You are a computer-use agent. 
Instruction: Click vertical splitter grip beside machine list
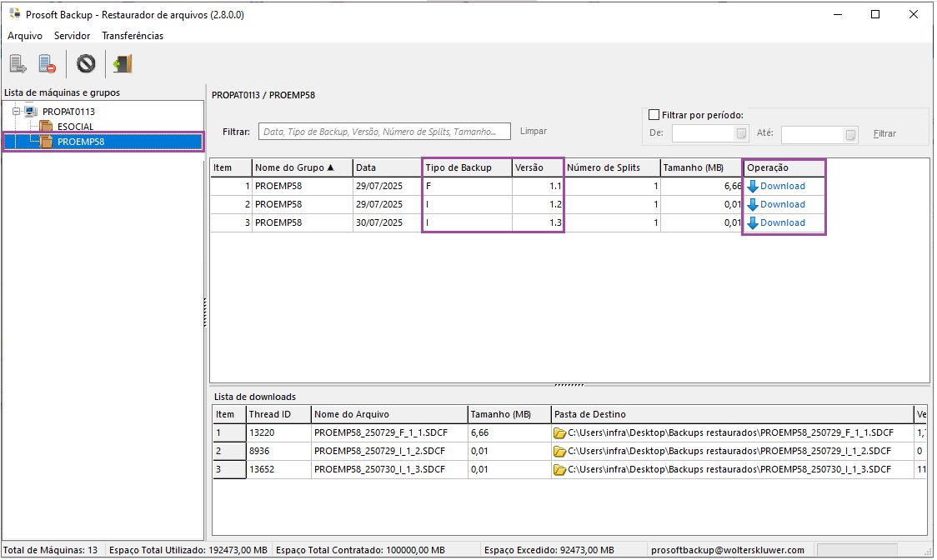tap(205, 312)
